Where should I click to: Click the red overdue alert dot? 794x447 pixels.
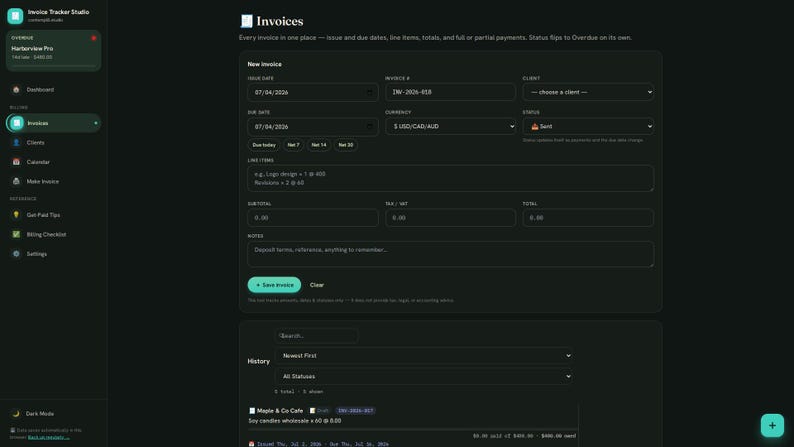(x=94, y=38)
